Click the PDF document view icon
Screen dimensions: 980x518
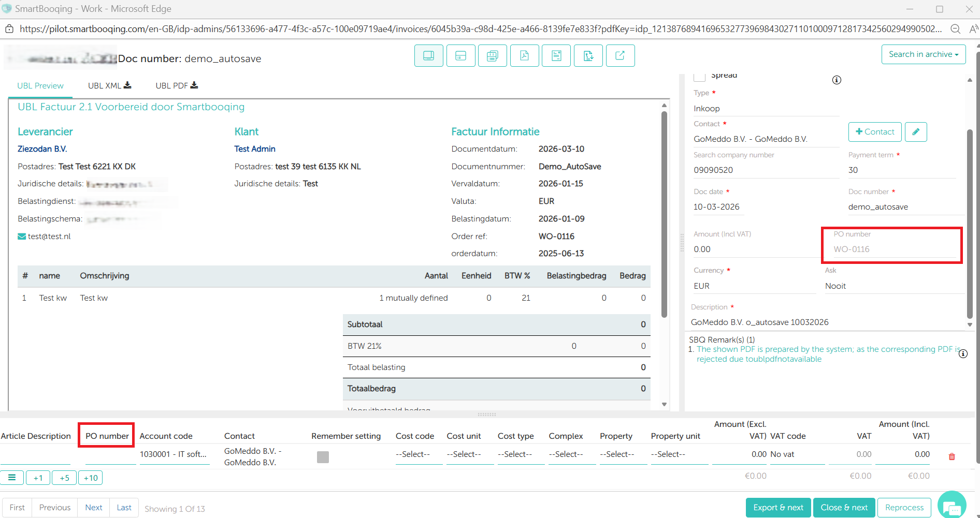[x=524, y=56]
